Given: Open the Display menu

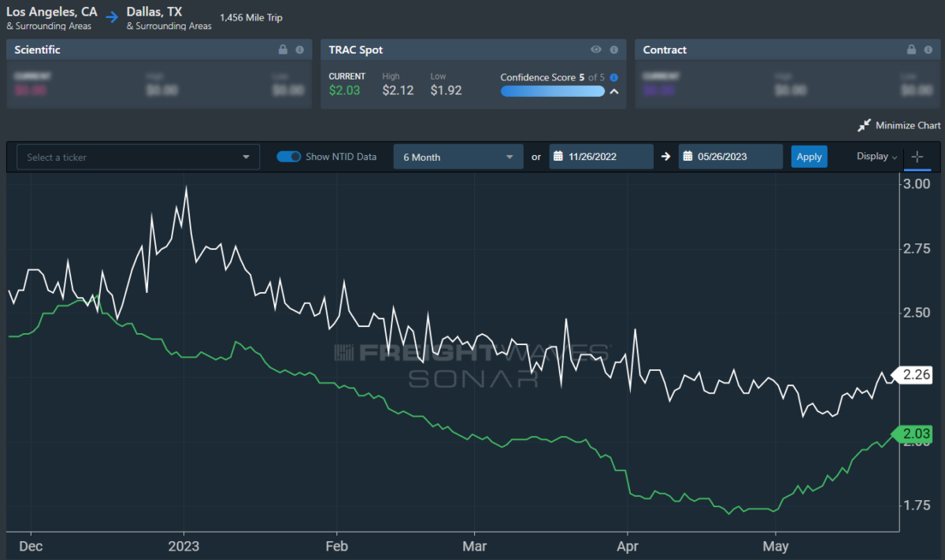Looking at the screenshot, I should pyautogui.click(x=876, y=157).
